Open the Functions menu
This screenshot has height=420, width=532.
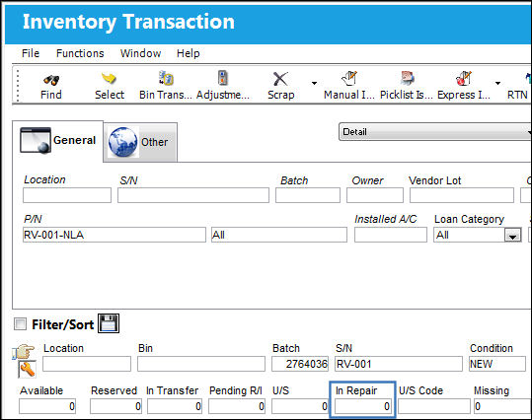[80, 53]
